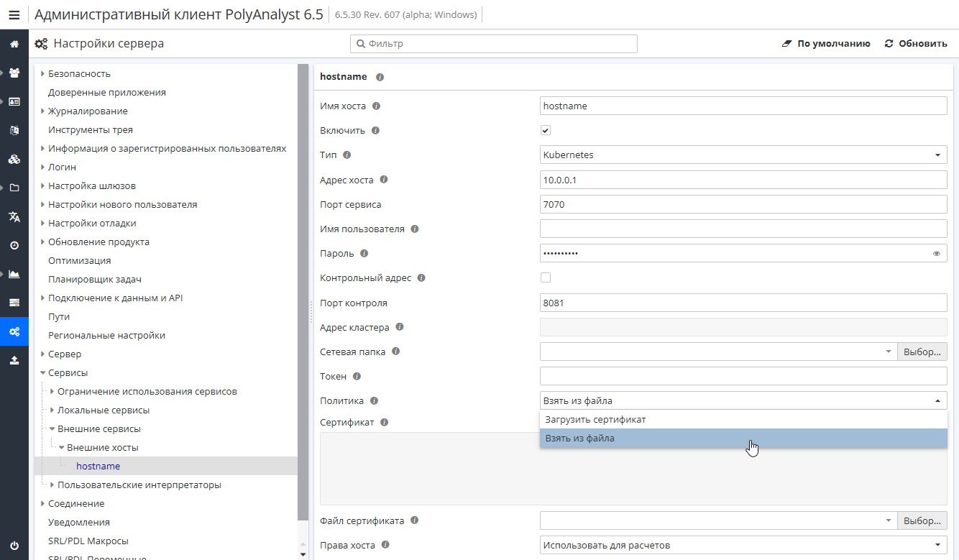Click the power logout icon

point(14,546)
